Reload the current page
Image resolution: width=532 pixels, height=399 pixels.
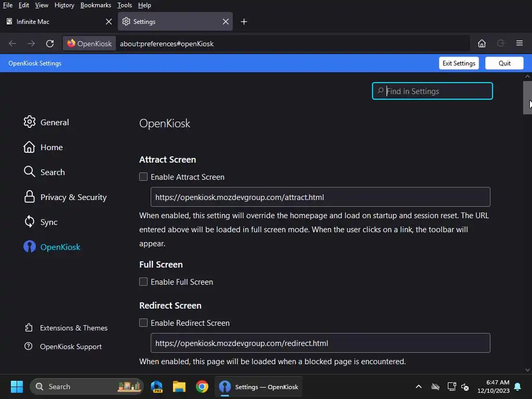click(50, 44)
